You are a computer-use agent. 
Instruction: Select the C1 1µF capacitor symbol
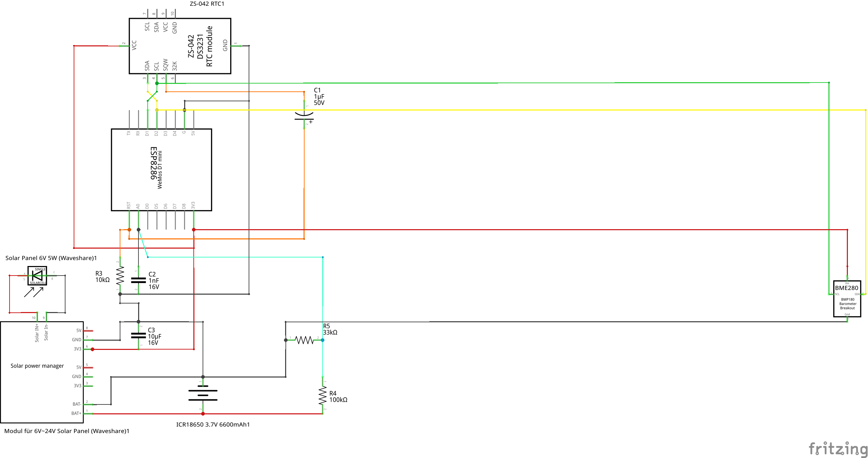coord(304,115)
